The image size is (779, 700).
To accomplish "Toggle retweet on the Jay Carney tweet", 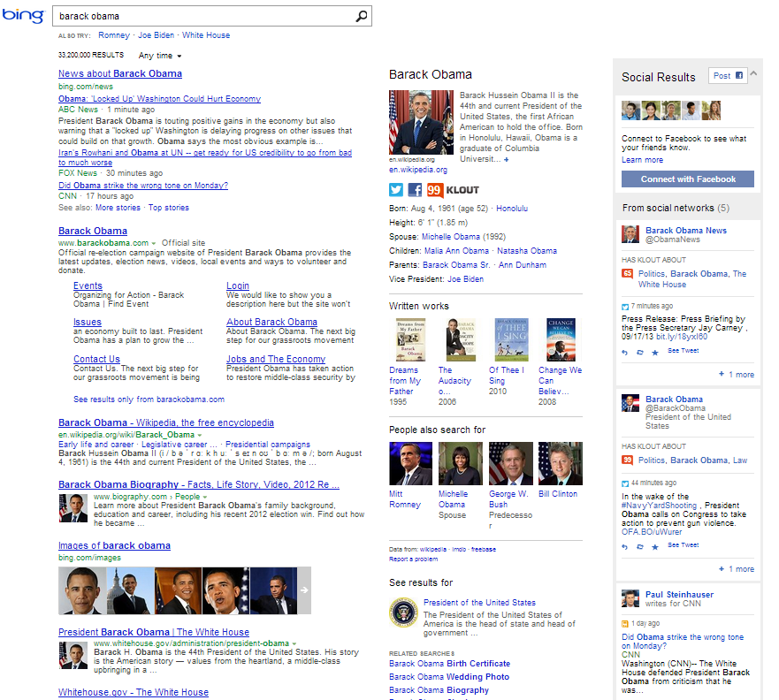I will pos(640,352).
